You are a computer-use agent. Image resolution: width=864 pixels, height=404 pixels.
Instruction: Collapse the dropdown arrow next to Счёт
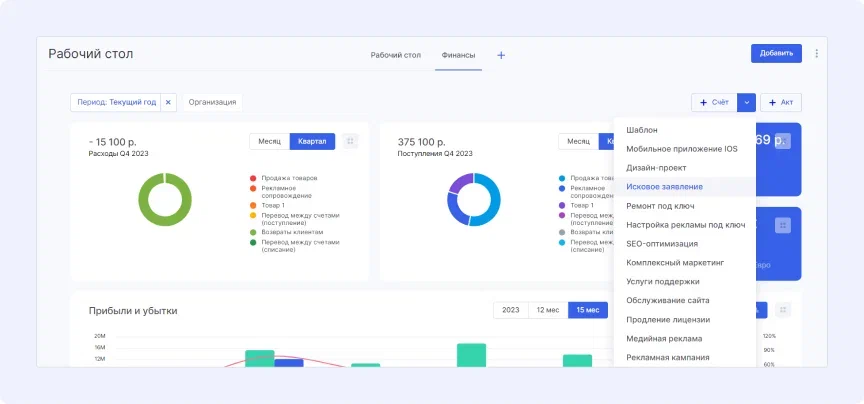(x=746, y=102)
